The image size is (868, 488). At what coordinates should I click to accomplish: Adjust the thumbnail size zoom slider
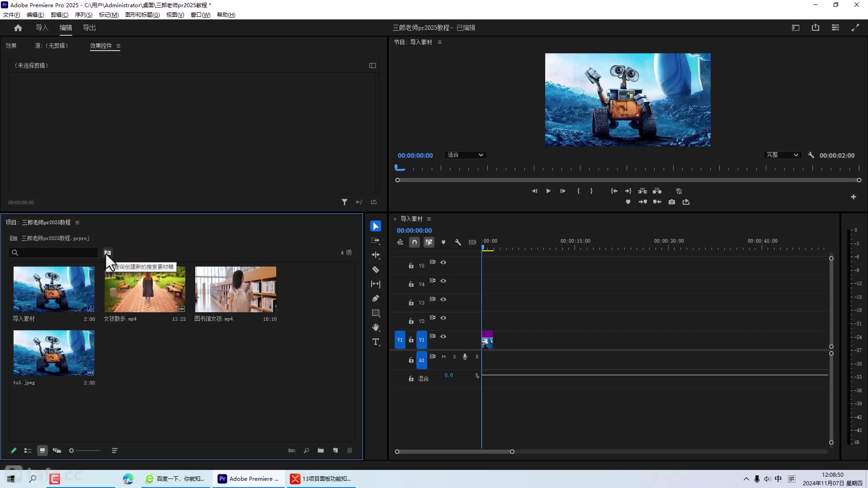(x=85, y=450)
